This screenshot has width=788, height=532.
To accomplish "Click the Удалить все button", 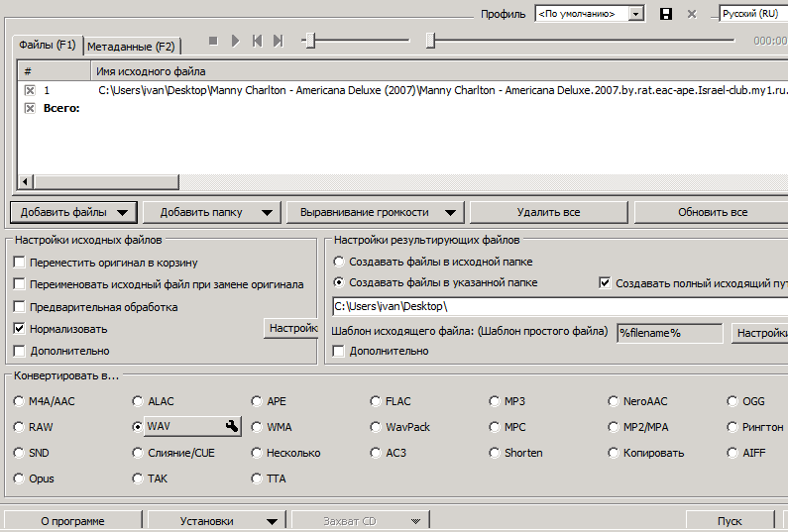I will click(x=548, y=212).
